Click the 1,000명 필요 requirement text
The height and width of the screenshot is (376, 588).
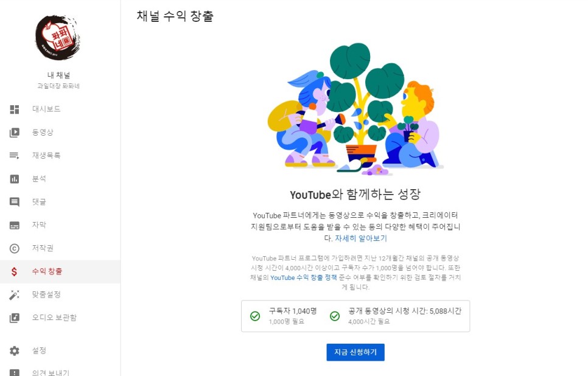pos(286,322)
